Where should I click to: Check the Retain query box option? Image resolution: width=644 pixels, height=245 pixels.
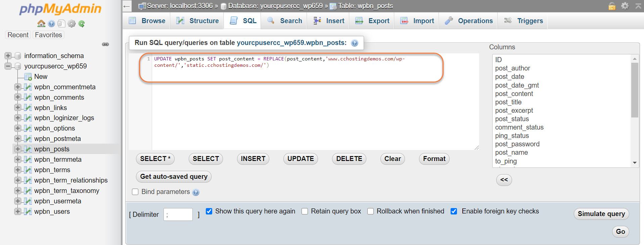305,211
